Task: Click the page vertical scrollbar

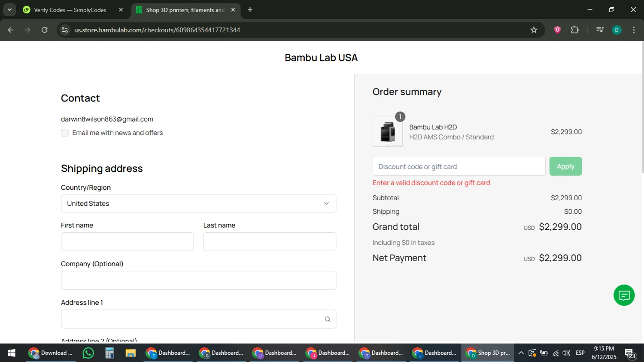Action: point(642,107)
